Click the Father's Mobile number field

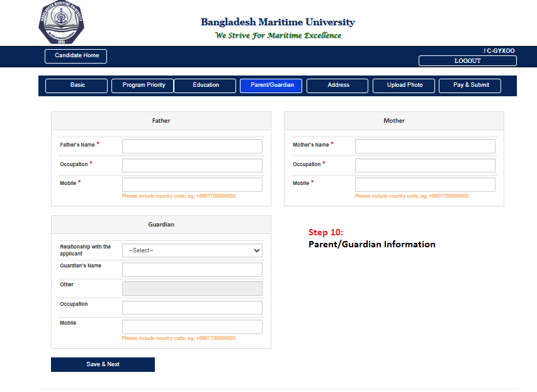(192, 184)
